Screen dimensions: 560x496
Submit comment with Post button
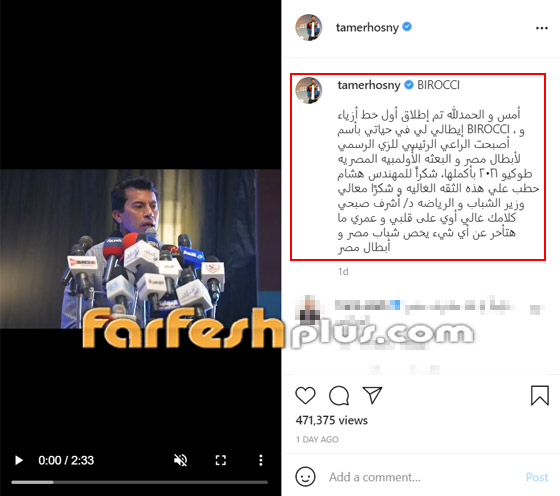537,477
